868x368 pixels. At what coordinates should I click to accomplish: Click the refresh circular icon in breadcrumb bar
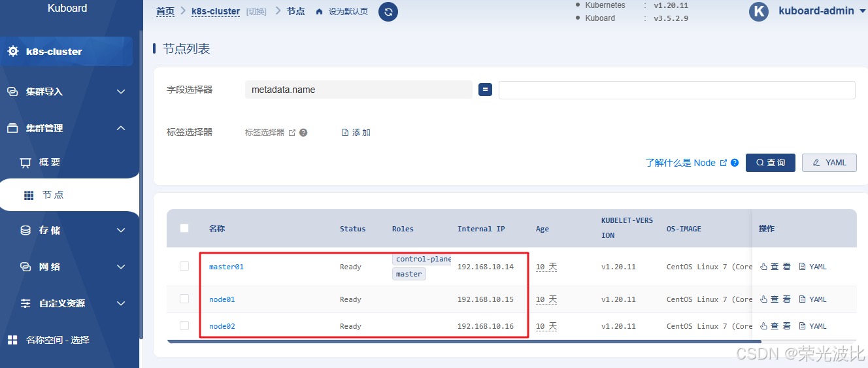pyautogui.click(x=388, y=12)
